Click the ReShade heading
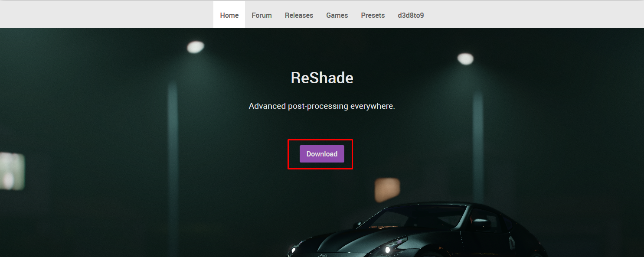Screen dimensions: 644x257 click(322, 78)
